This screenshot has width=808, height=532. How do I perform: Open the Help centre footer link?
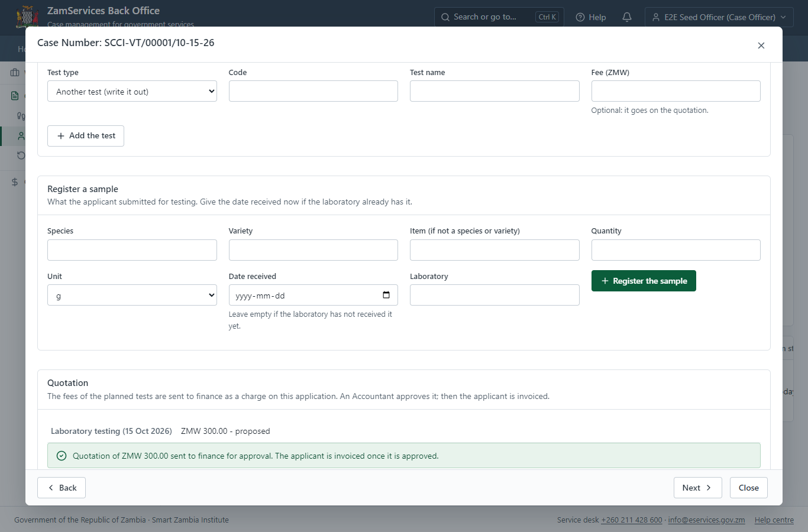click(x=774, y=520)
